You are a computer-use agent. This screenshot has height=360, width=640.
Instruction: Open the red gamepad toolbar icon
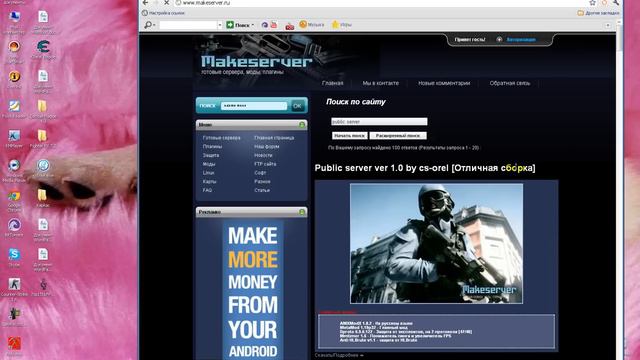[x=290, y=26]
